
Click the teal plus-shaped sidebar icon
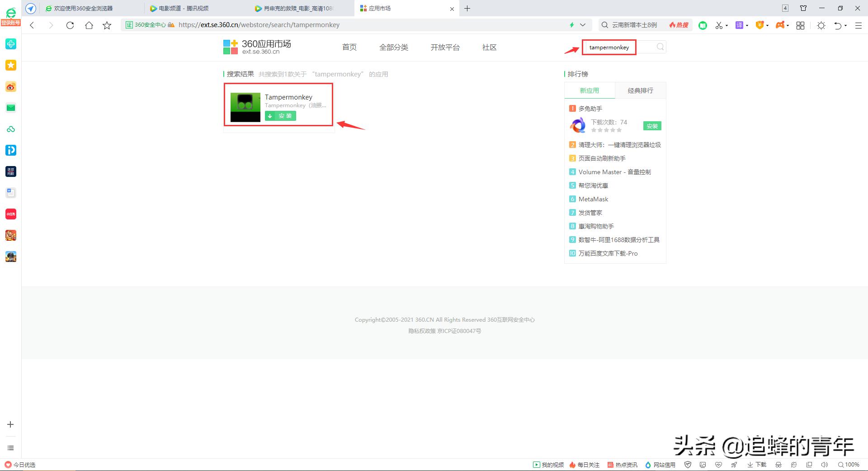11,44
